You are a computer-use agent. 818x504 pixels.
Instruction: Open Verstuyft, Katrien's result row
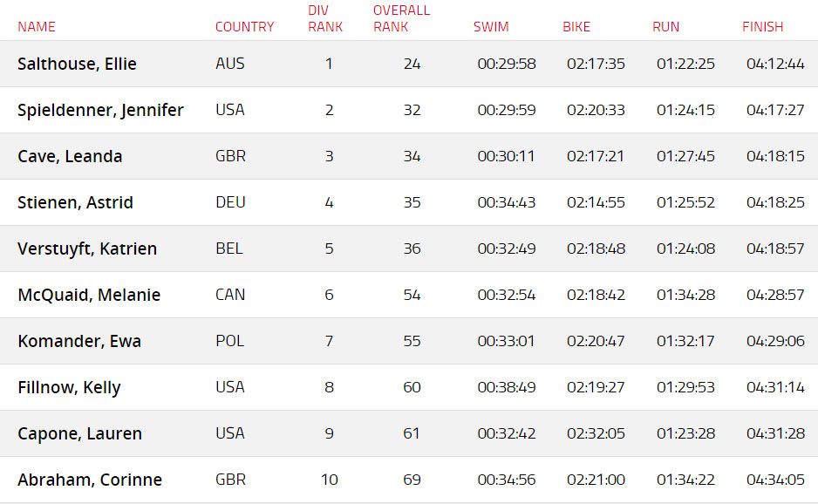[87, 249]
